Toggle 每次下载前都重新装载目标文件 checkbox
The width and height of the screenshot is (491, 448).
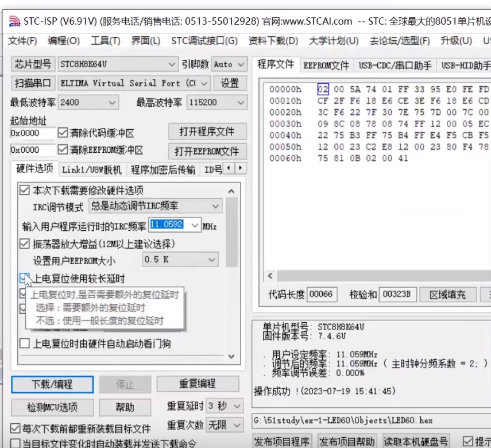point(15,428)
